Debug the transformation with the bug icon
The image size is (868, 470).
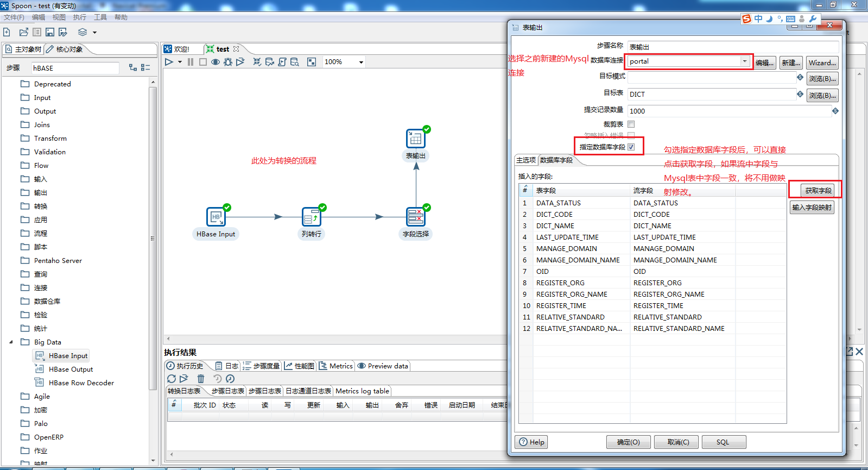228,62
